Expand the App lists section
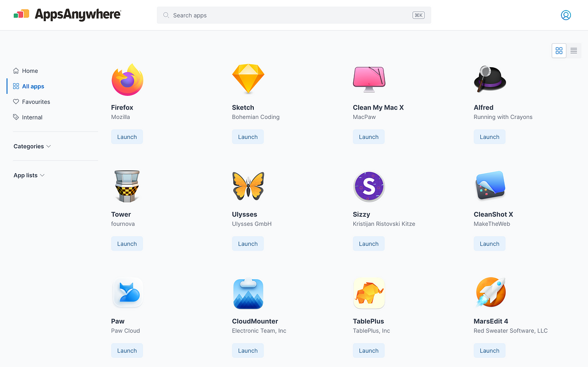Image resolution: width=588 pixels, height=367 pixels. pos(29,175)
